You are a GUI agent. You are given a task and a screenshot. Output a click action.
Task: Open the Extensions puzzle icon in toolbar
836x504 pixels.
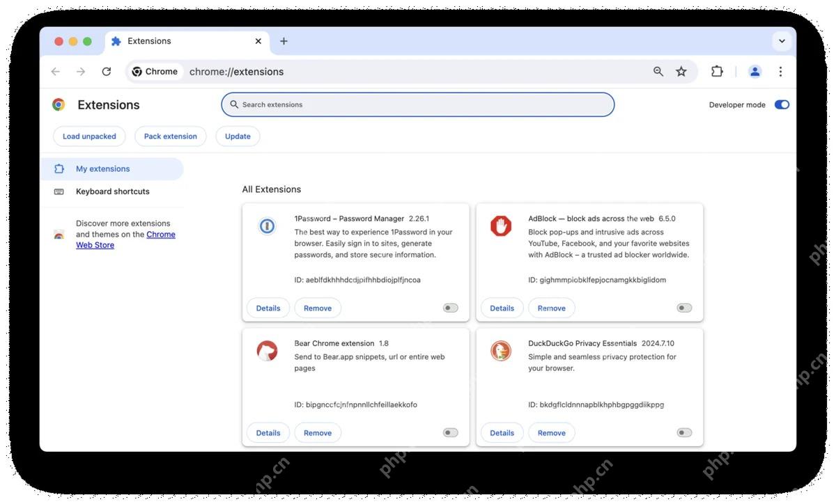click(717, 72)
